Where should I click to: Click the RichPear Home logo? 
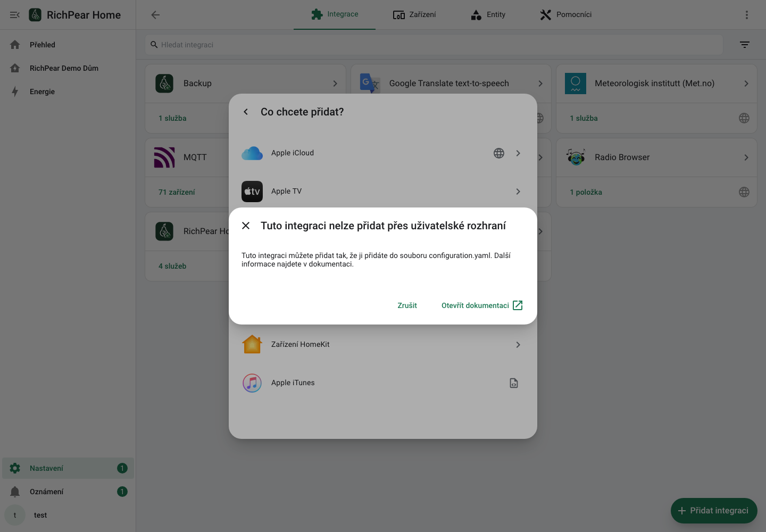tap(35, 15)
